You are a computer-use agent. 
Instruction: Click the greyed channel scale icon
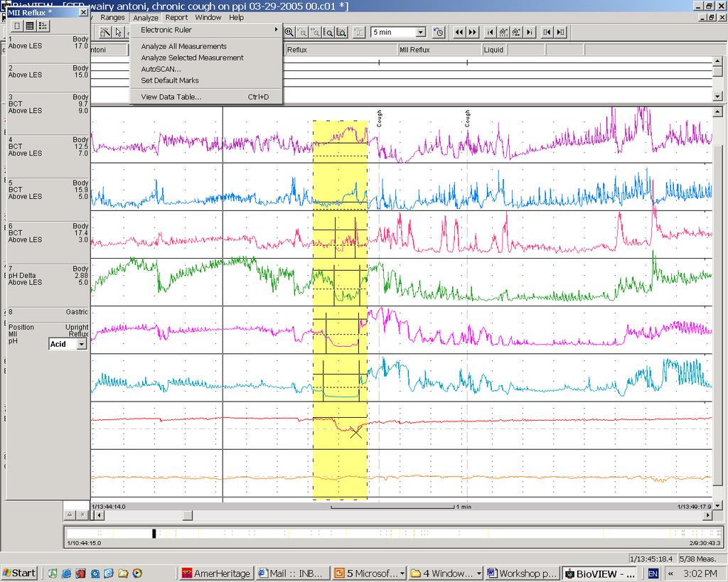359,32
